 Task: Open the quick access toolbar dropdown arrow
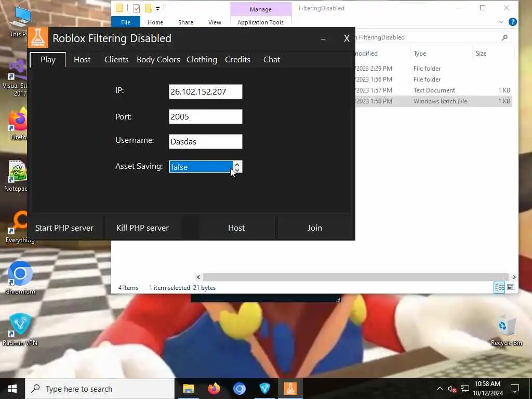[x=158, y=8]
